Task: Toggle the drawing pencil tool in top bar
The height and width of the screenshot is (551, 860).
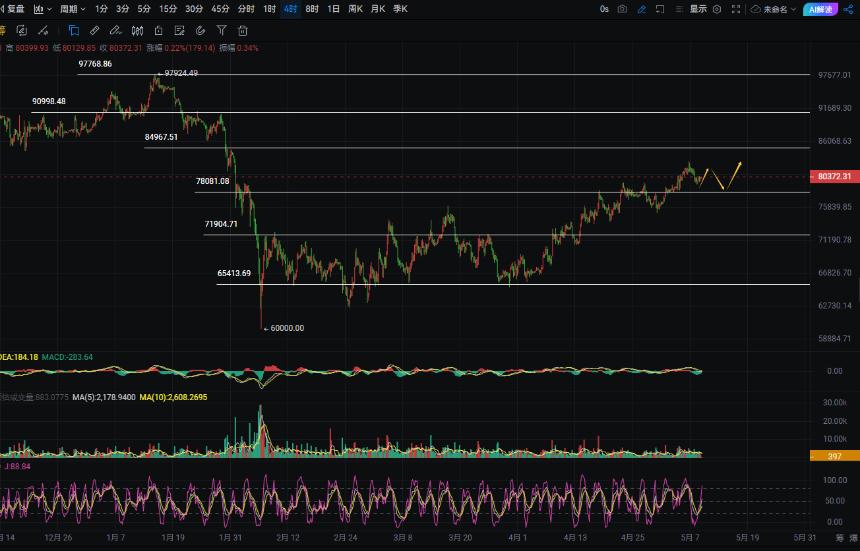Action: pos(641,9)
